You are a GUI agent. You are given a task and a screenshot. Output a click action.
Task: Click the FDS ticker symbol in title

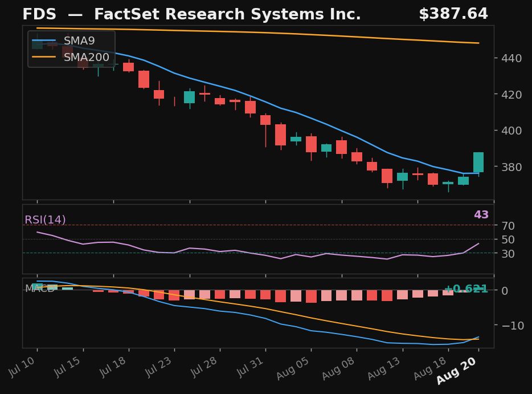click(x=39, y=14)
